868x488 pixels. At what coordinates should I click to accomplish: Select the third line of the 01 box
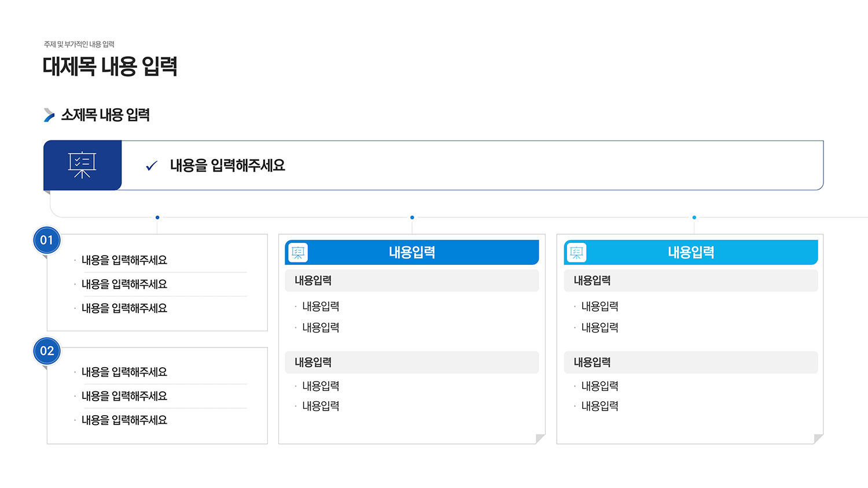pos(124,308)
